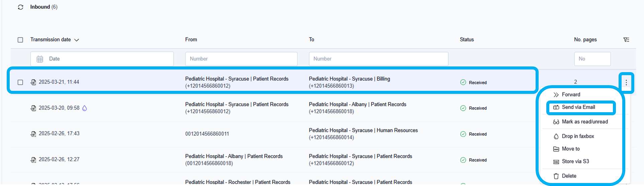
Task: Click the fax document icon for 2025-02-26, 17:43
Action: pos(33,134)
